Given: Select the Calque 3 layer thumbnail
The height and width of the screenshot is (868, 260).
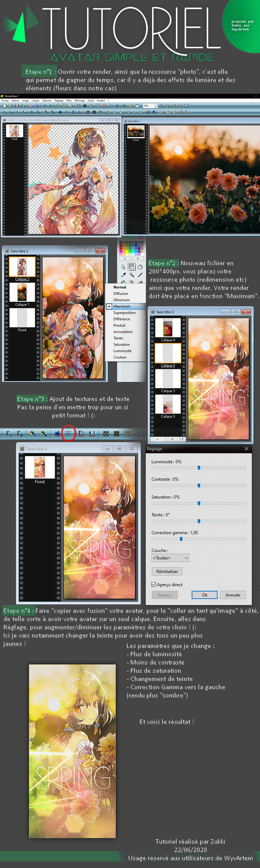Looking at the screenshot, I should 168,404.
